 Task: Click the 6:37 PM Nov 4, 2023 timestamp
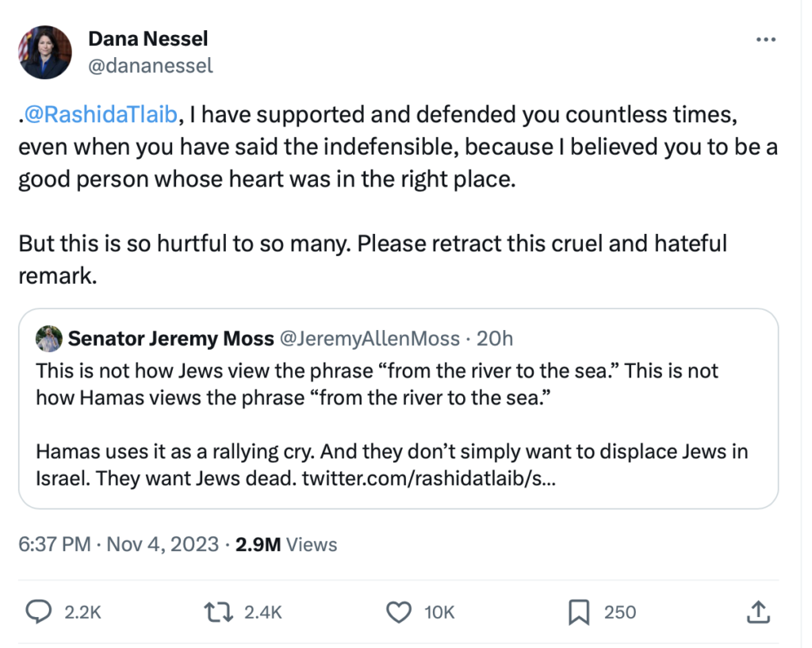(x=119, y=545)
